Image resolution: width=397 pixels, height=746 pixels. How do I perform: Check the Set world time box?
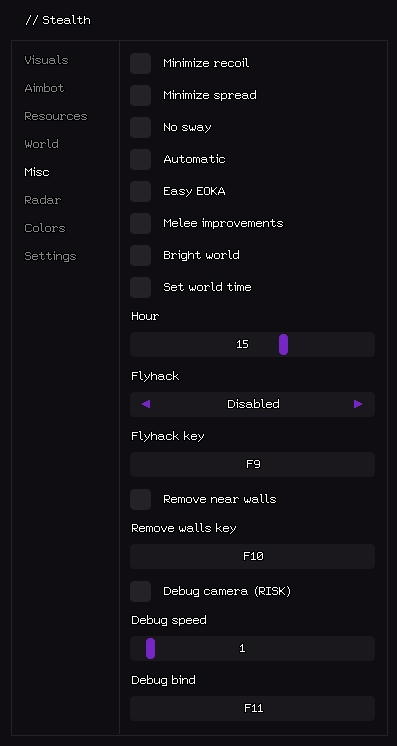click(140, 287)
